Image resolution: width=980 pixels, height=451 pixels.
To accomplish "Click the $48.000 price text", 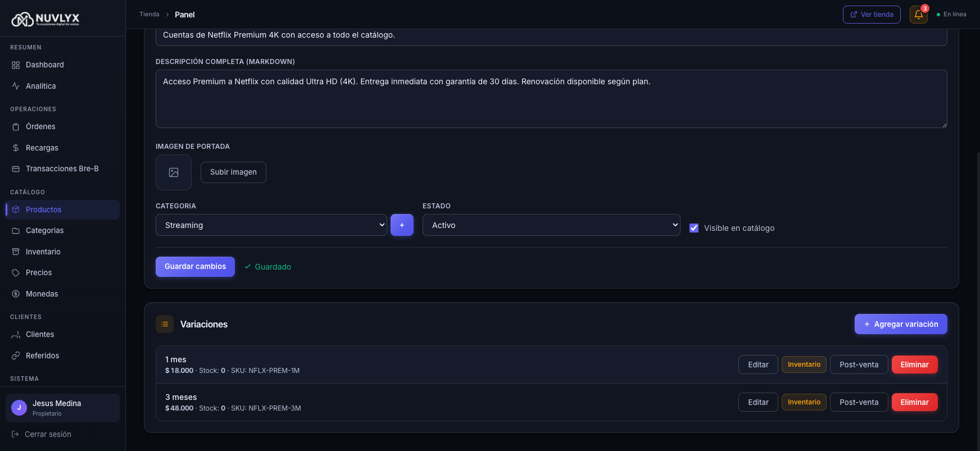I will (x=179, y=408).
